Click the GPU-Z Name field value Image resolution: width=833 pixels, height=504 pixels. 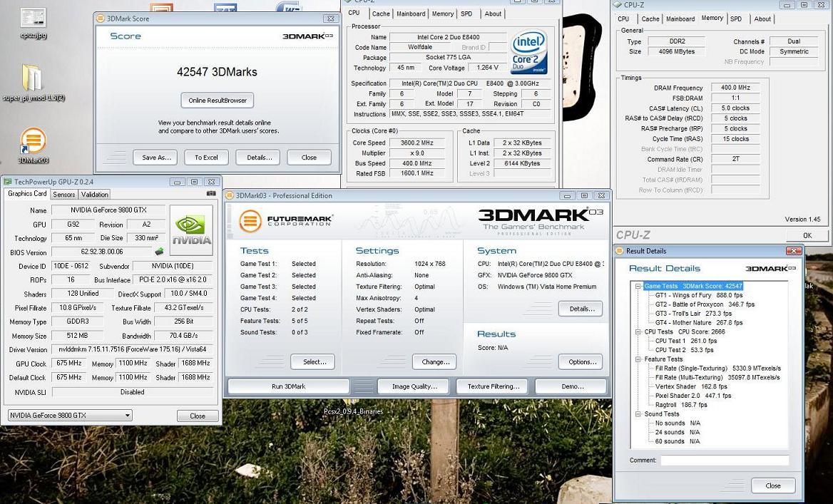[108, 210]
